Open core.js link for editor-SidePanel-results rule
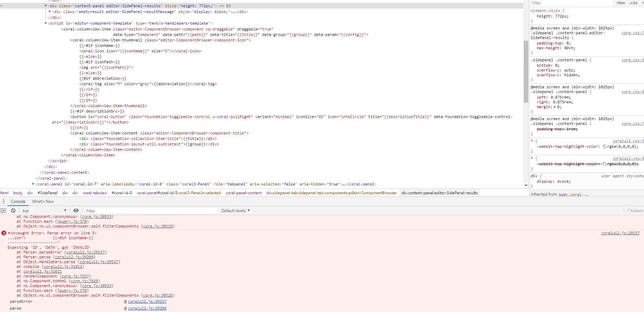Viewport: 644px width, 312px height. pyautogui.click(x=633, y=33)
